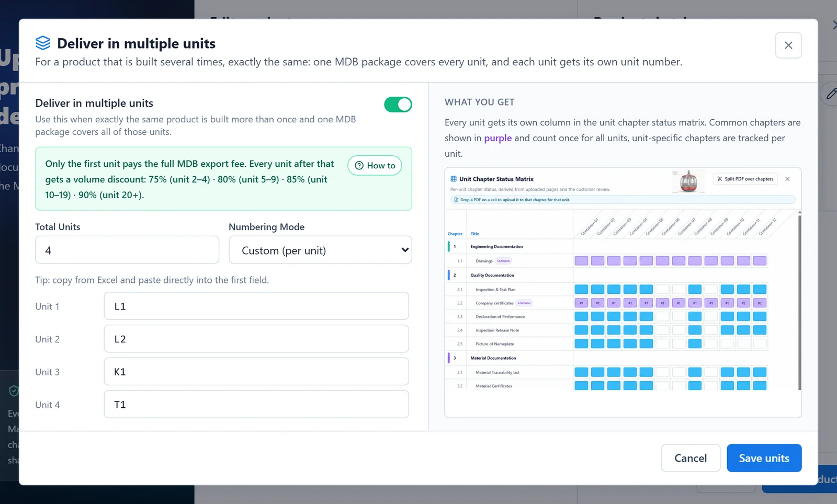Click the Cancel button
Image resolution: width=837 pixels, height=504 pixels.
coord(691,458)
